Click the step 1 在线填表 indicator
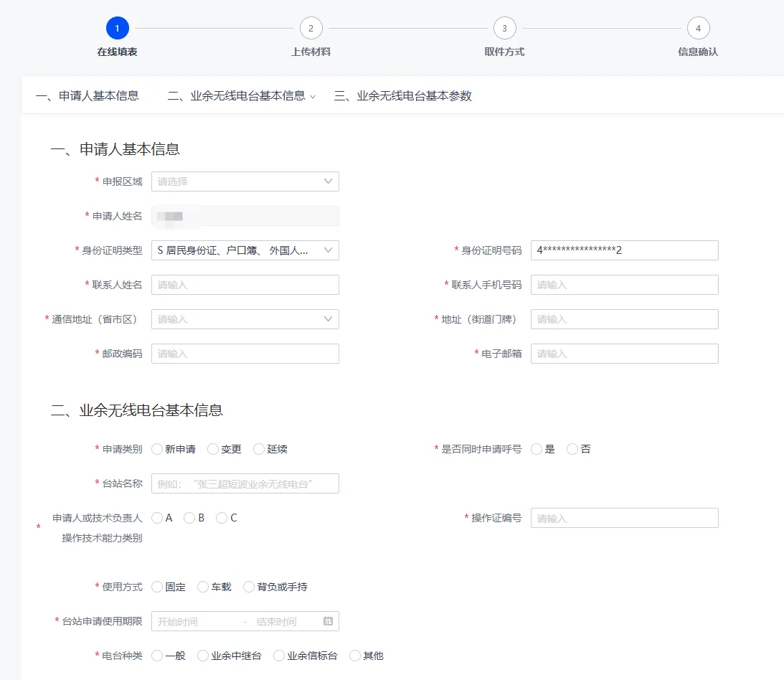The height and width of the screenshot is (680, 784). coord(117,27)
